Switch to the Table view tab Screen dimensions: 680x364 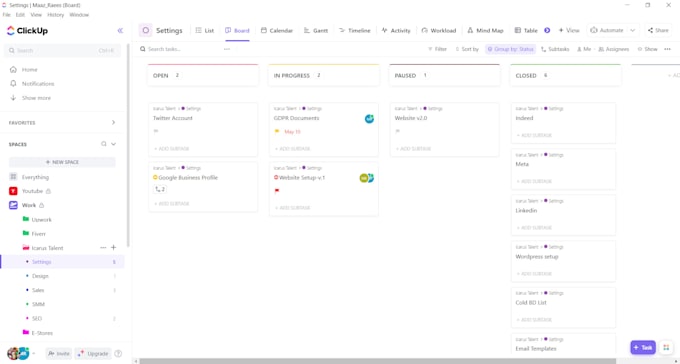coord(526,31)
